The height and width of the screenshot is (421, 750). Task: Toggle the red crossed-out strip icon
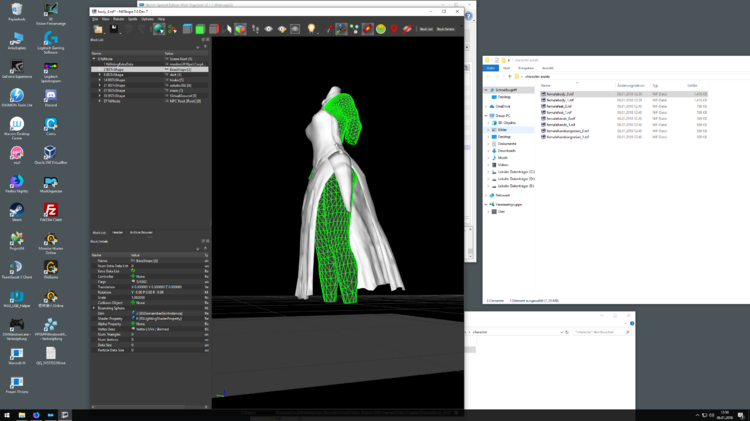click(x=407, y=29)
